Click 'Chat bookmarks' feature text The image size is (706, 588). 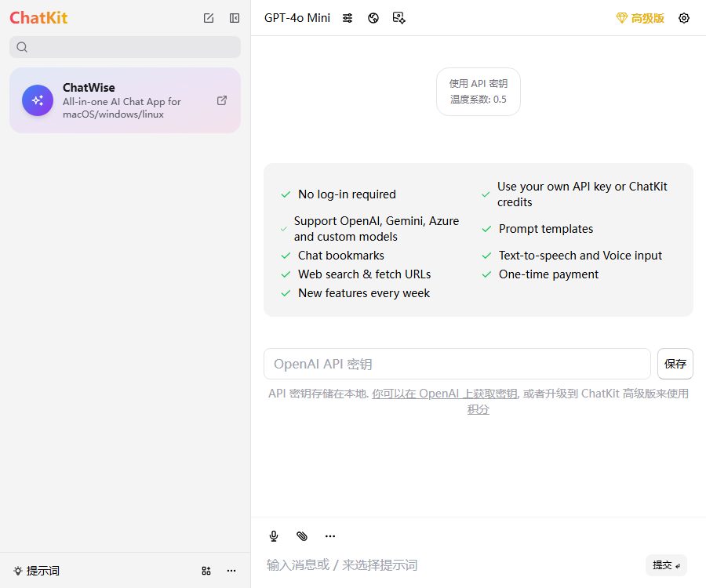coord(341,256)
